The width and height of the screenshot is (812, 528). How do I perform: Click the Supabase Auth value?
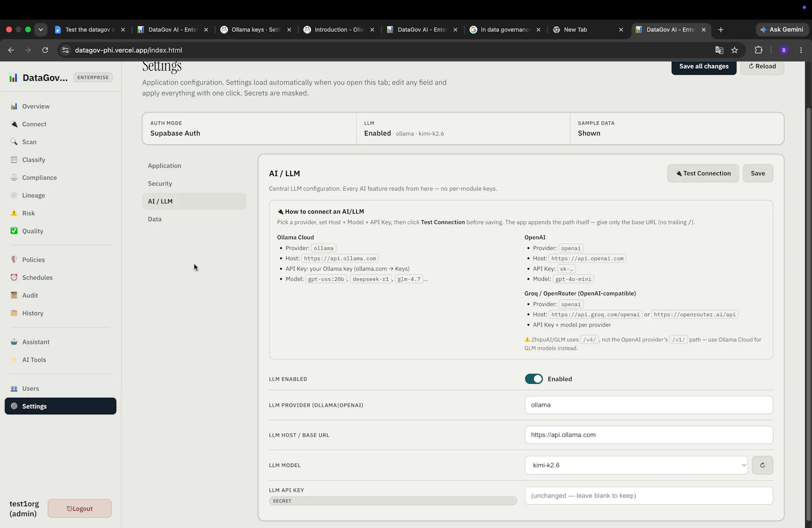point(175,133)
